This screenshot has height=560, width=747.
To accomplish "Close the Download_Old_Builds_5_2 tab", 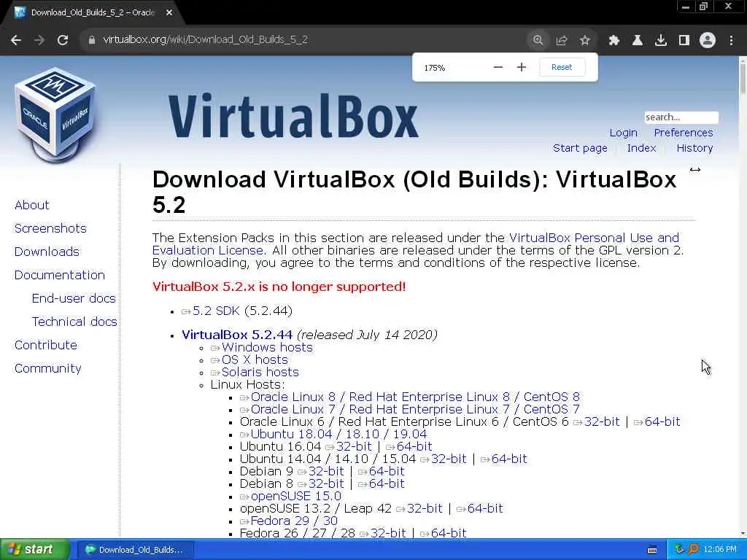I will pos(169,13).
